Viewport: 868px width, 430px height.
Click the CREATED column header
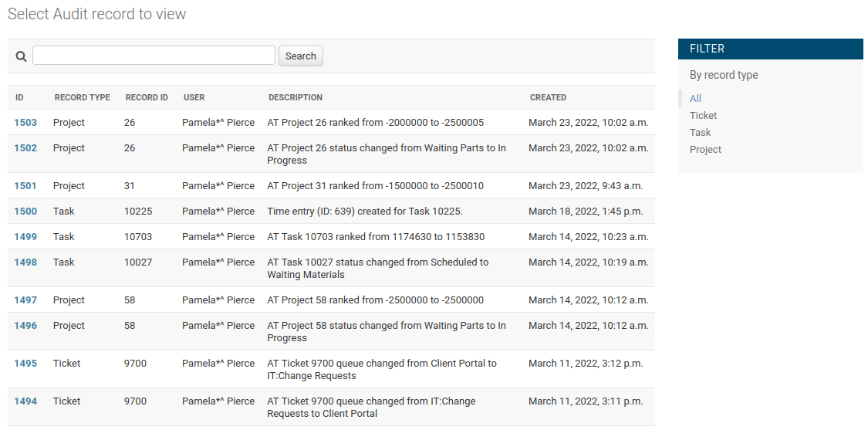pyautogui.click(x=548, y=97)
